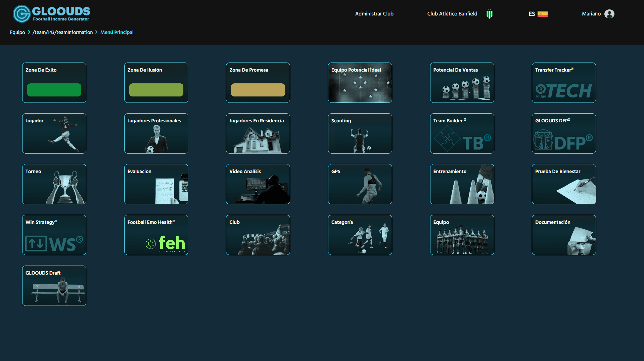Open Football Emo Health feh tile
This screenshot has height=361, width=644.
156,235
